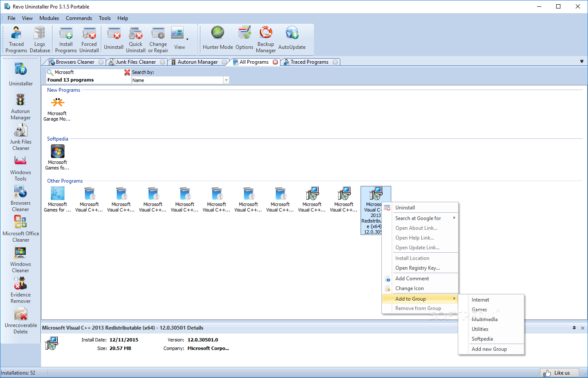Open Autorun Manager from the sidebar
Screen dimensions: 588x378
(21, 107)
